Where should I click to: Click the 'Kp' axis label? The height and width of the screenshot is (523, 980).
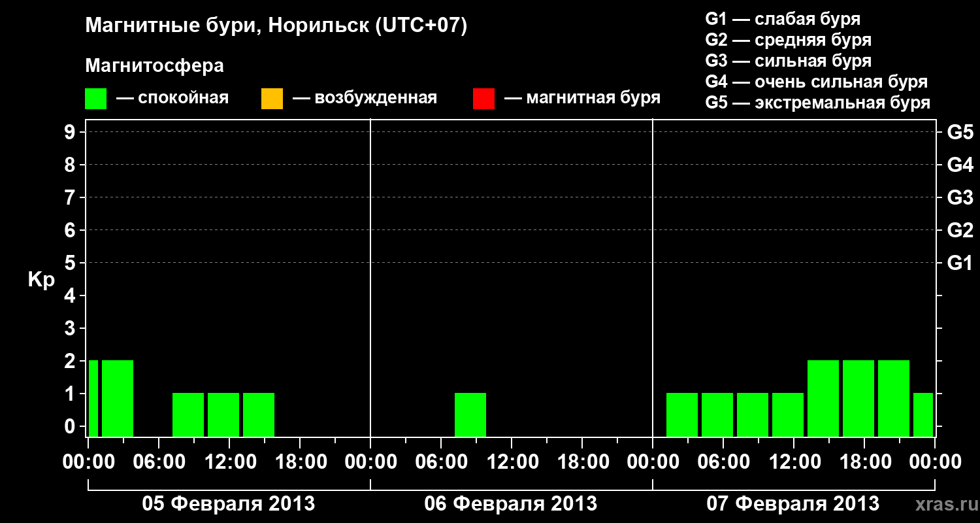click(41, 280)
